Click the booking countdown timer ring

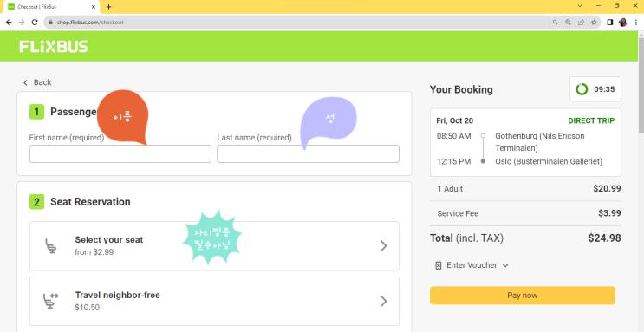tap(582, 89)
